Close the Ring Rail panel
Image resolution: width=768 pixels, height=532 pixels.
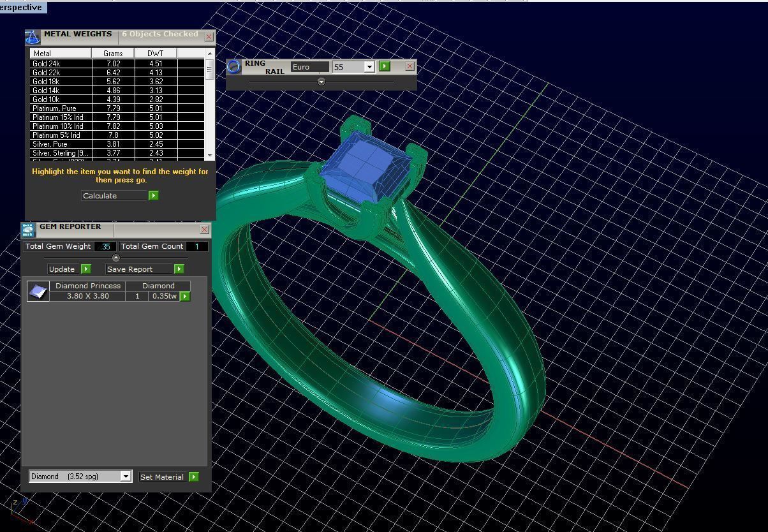(410, 66)
